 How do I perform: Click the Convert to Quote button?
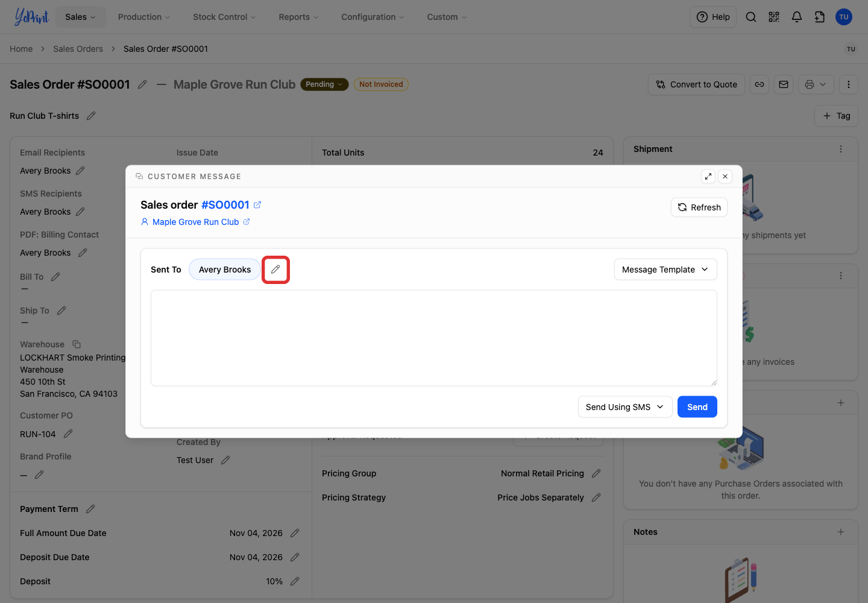(x=697, y=84)
